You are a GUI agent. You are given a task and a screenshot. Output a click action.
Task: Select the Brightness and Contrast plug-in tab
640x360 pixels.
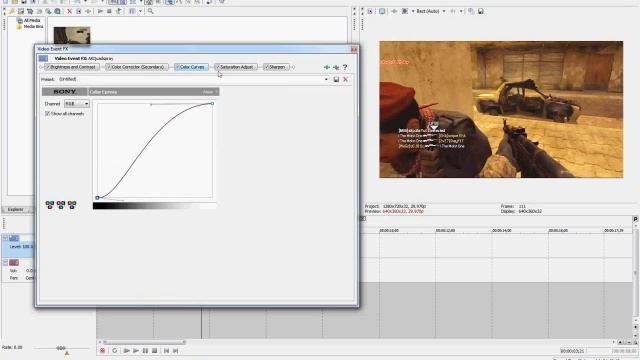71,67
